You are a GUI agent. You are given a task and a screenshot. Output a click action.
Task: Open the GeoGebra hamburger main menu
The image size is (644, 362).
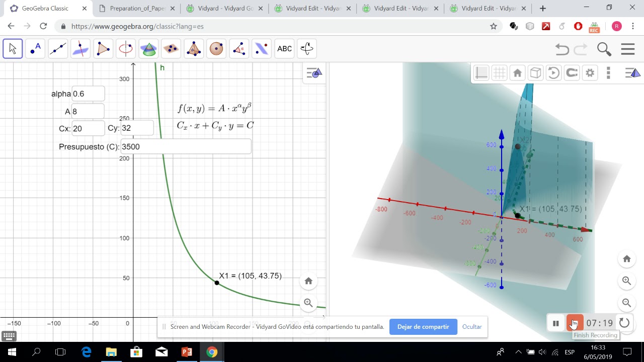point(628,49)
